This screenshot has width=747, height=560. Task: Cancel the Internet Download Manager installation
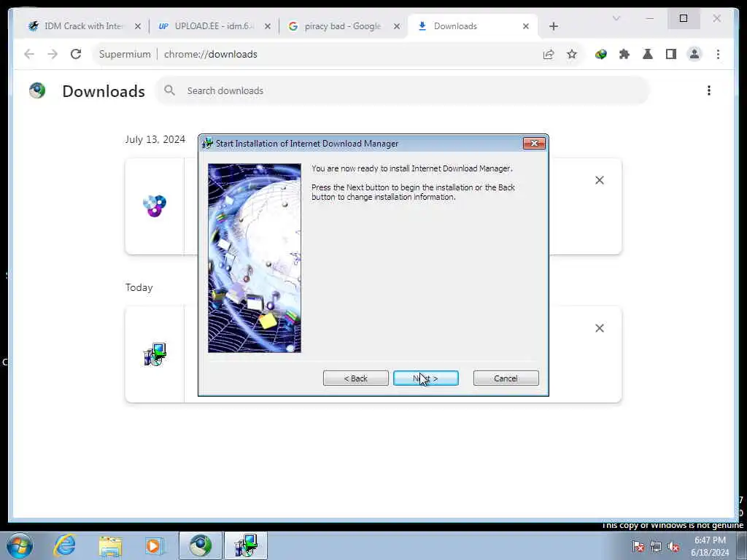(x=506, y=378)
